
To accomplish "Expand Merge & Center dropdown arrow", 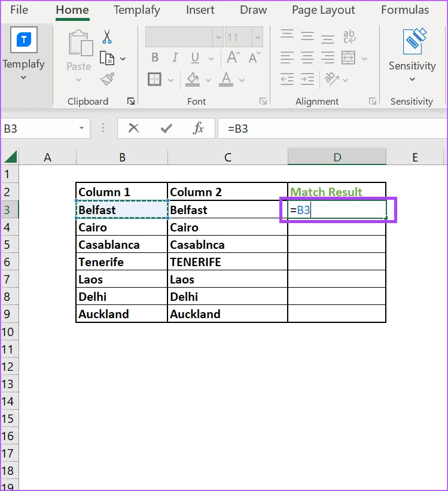I will 364,59.
